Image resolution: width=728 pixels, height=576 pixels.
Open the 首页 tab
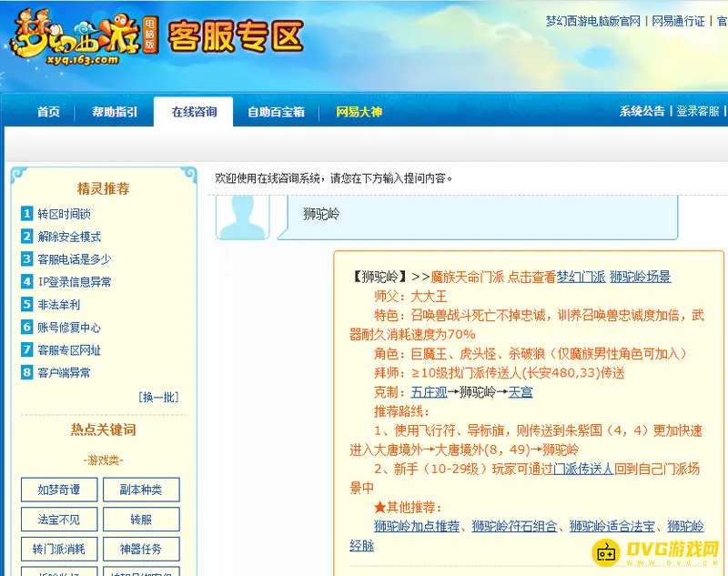(x=48, y=112)
